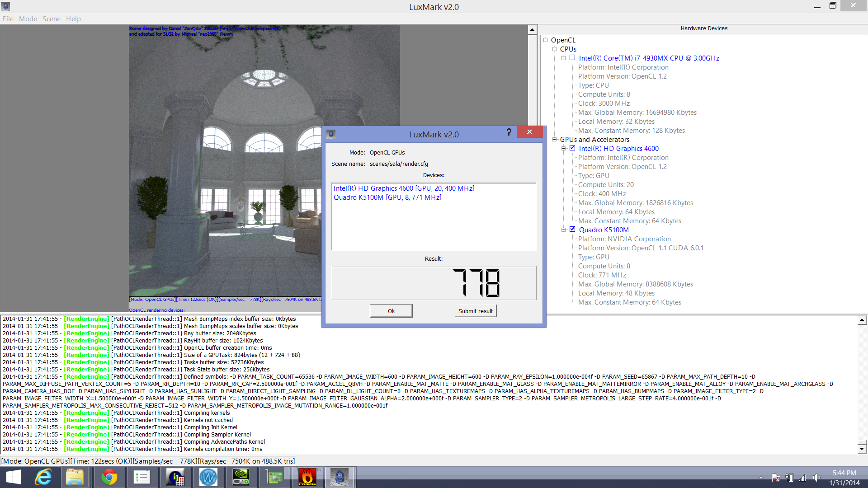Image resolution: width=868 pixels, height=488 pixels.
Task: Show hidden tray icons arrow
Action: tap(761, 478)
